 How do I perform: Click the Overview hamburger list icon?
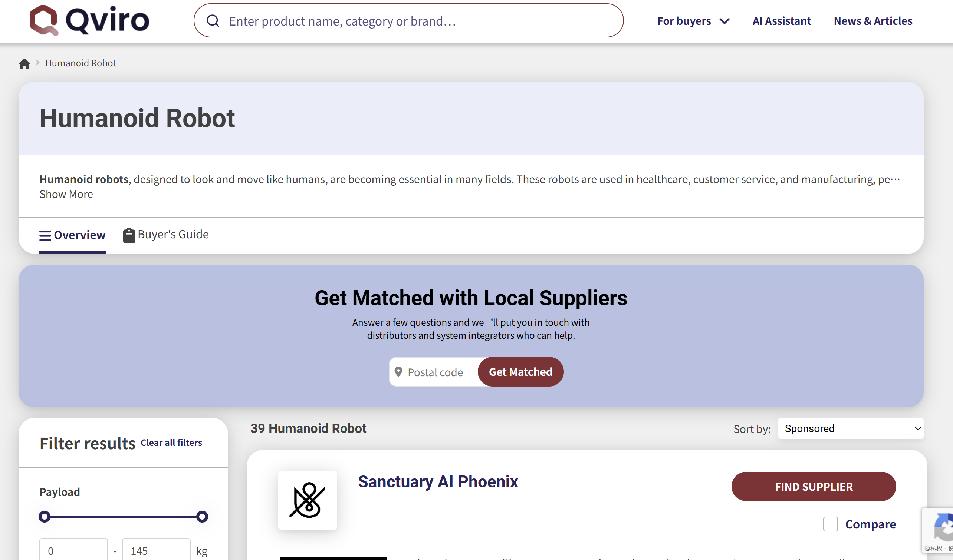click(45, 235)
